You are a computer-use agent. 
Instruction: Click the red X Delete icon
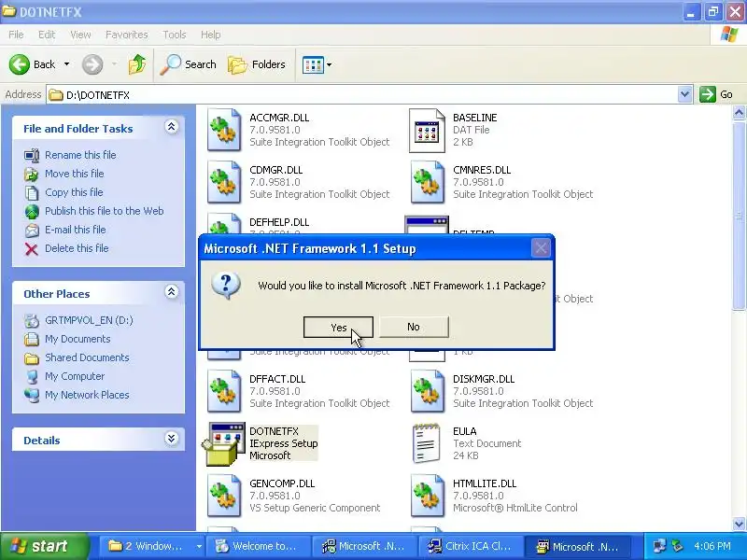[32, 249]
